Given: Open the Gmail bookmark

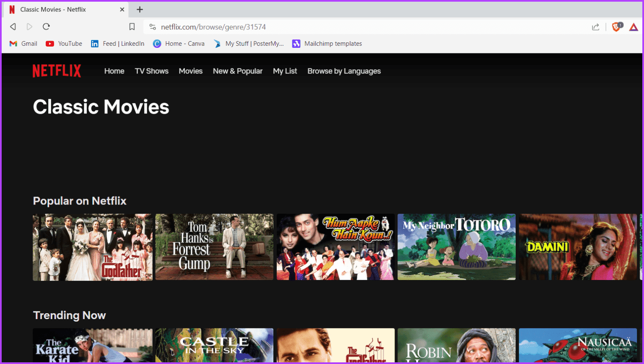Looking at the screenshot, I should 23,44.
